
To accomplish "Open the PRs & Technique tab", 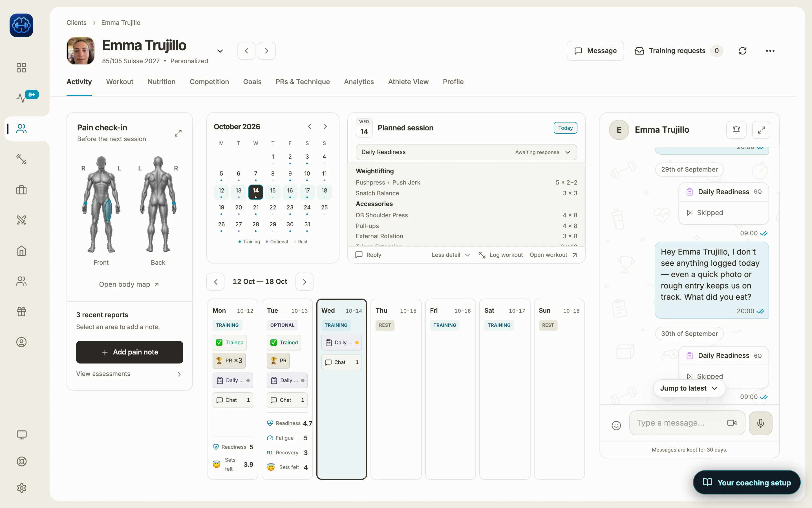I will pyautogui.click(x=303, y=82).
